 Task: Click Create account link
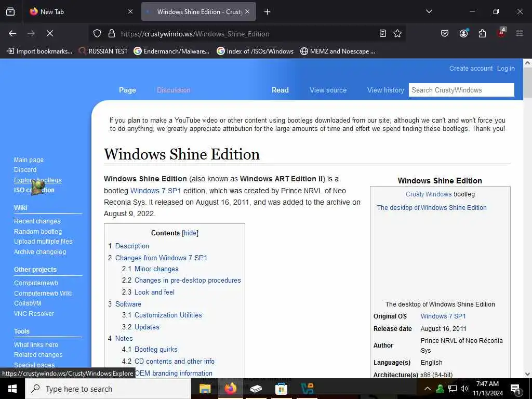471,68
